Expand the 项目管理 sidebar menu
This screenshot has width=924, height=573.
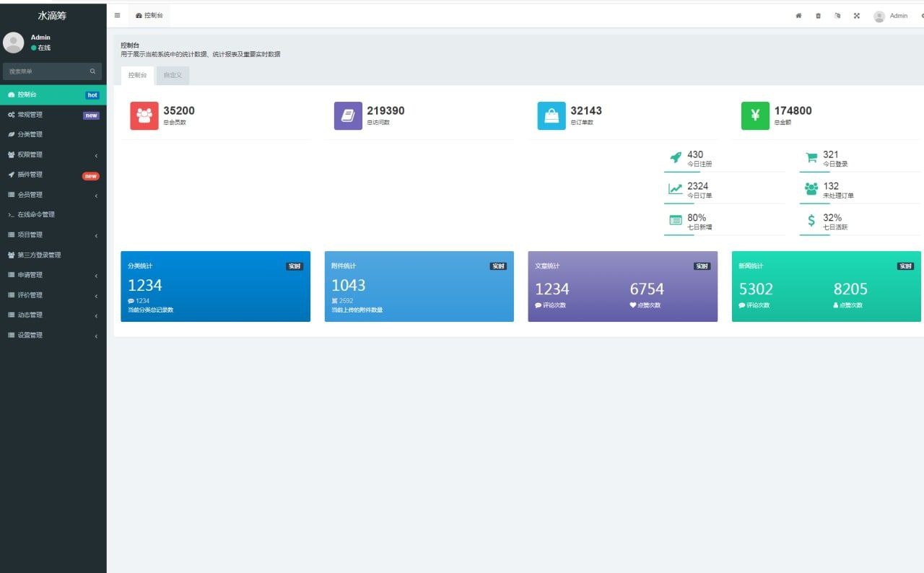pos(53,235)
